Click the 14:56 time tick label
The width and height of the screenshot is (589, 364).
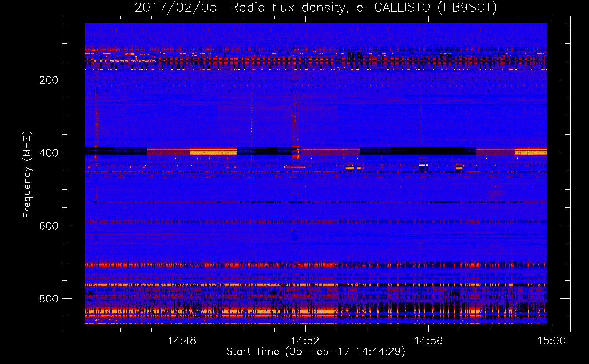pyautogui.click(x=428, y=341)
